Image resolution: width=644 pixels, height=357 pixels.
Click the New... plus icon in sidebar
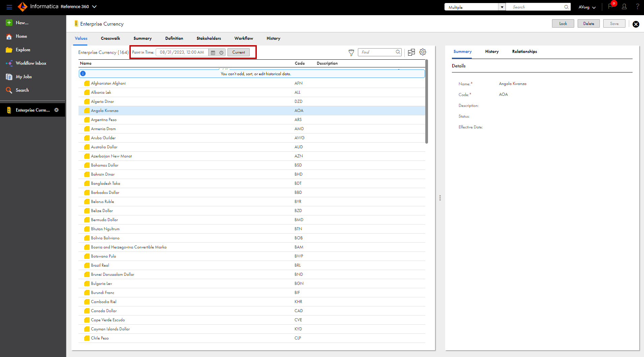[9, 23]
